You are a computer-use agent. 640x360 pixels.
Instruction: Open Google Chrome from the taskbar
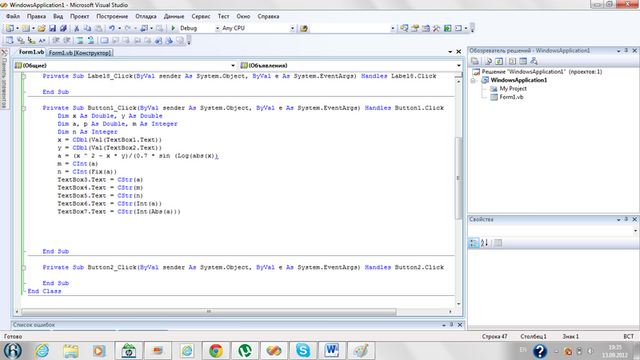click(216, 350)
